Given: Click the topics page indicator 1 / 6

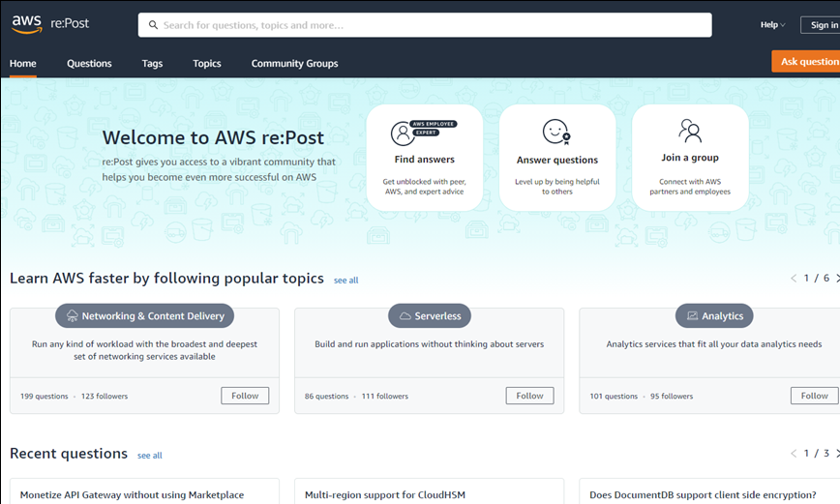Looking at the screenshot, I should (x=817, y=278).
